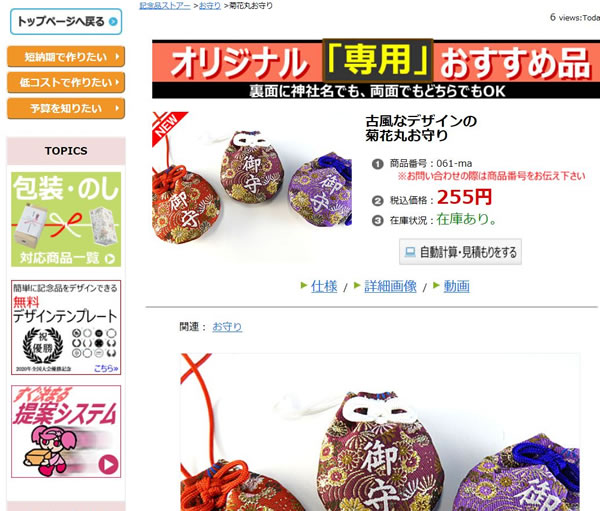Select 予算を知りたい orange menu item
600x511 pixels.
tap(66, 108)
